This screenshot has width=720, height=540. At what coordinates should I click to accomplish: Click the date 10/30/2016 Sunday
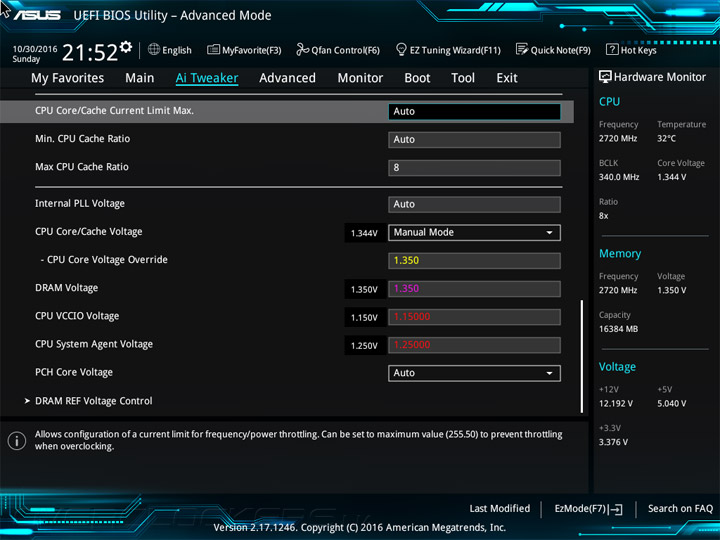click(35, 54)
